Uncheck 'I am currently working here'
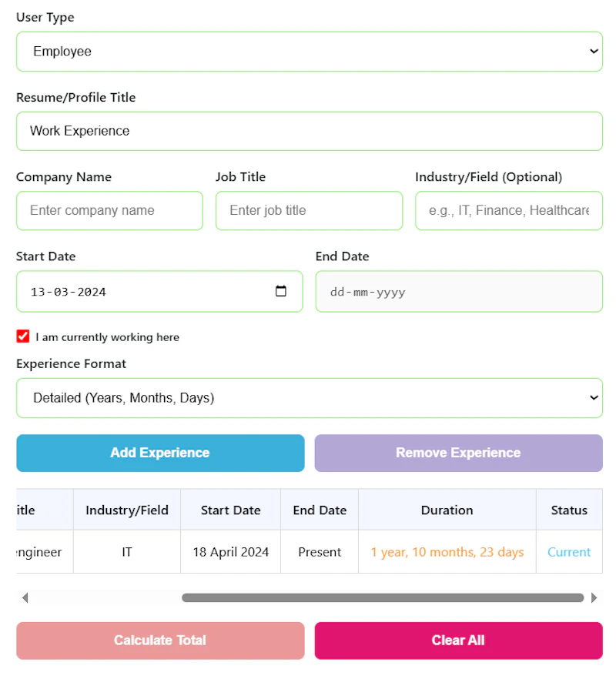This screenshot has width=616, height=676. tap(23, 336)
